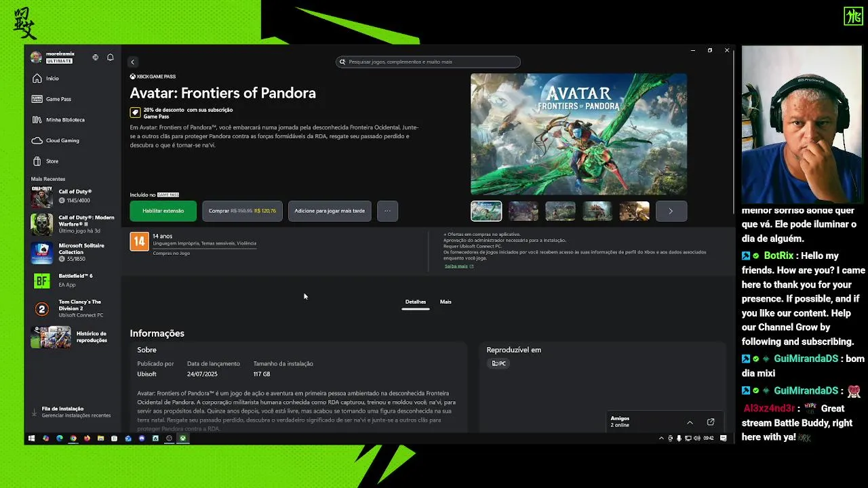This screenshot has height=488, width=868.
Task: Open Microsoft Solitaire Collection entry
Action: [x=73, y=252]
